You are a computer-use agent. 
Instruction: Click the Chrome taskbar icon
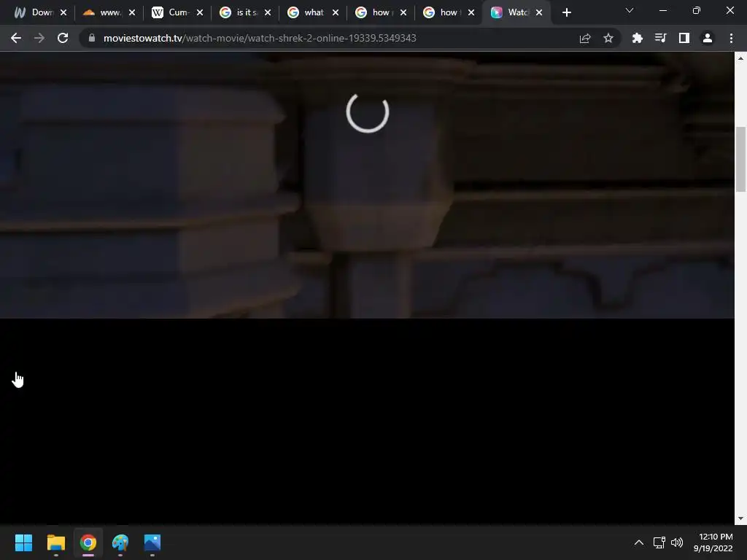point(88,542)
